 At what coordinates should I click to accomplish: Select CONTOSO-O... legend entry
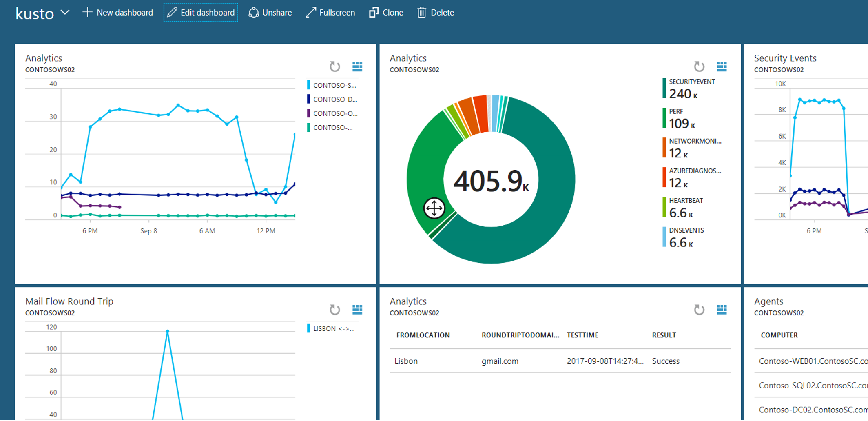click(x=332, y=113)
